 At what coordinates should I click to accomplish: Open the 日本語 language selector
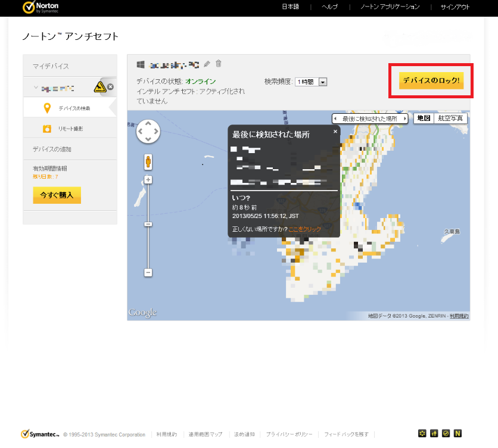click(x=290, y=7)
